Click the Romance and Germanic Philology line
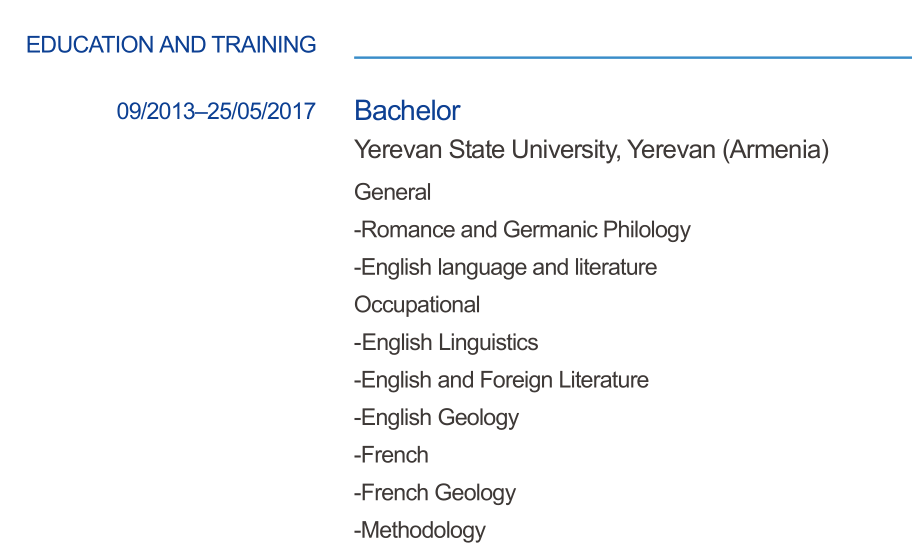This screenshot has height=552, width=912. point(523,230)
